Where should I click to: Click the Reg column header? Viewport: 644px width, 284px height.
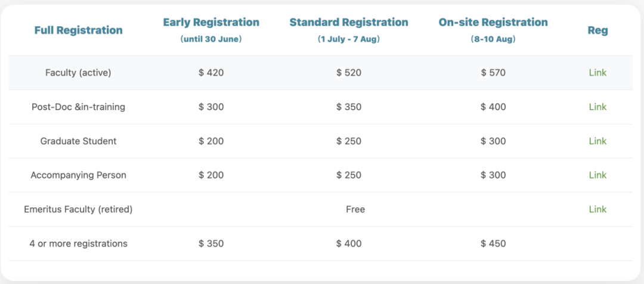point(597,30)
